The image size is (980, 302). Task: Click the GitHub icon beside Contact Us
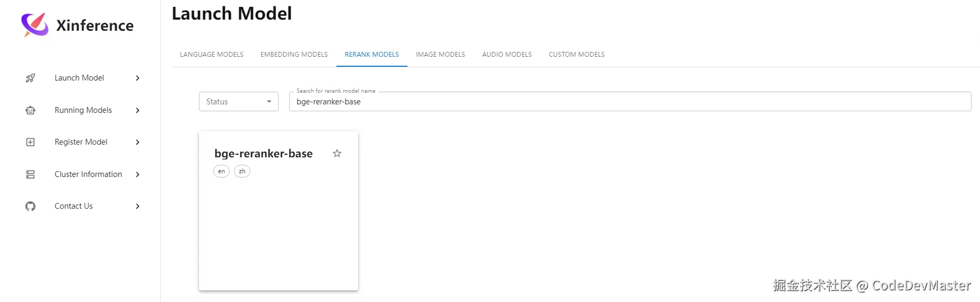pos(30,206)
